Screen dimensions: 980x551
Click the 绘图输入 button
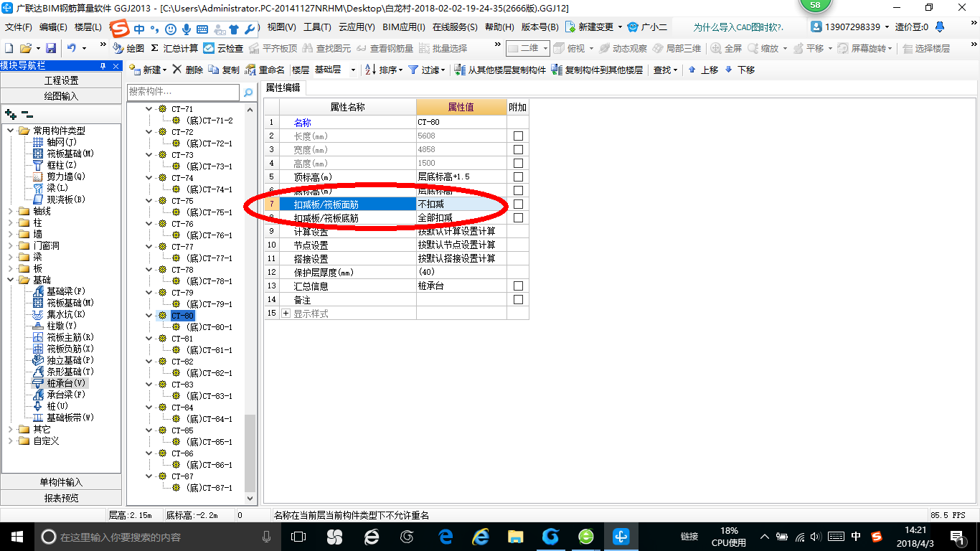click(x=61, y=95)
